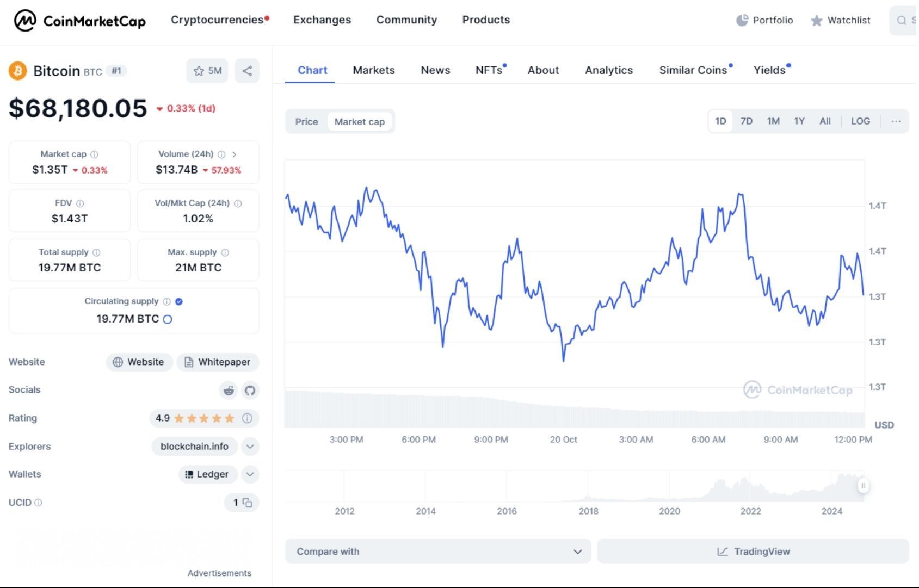This screenshot has height=588, width=919.
Task: Open Bitcoin's Whitepaper
Action: tap(218, 362)
